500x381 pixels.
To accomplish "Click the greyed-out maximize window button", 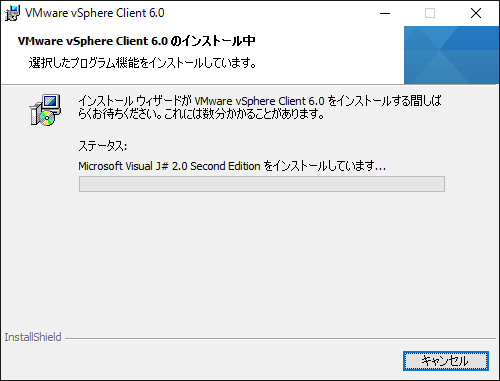I will (430, 13).
